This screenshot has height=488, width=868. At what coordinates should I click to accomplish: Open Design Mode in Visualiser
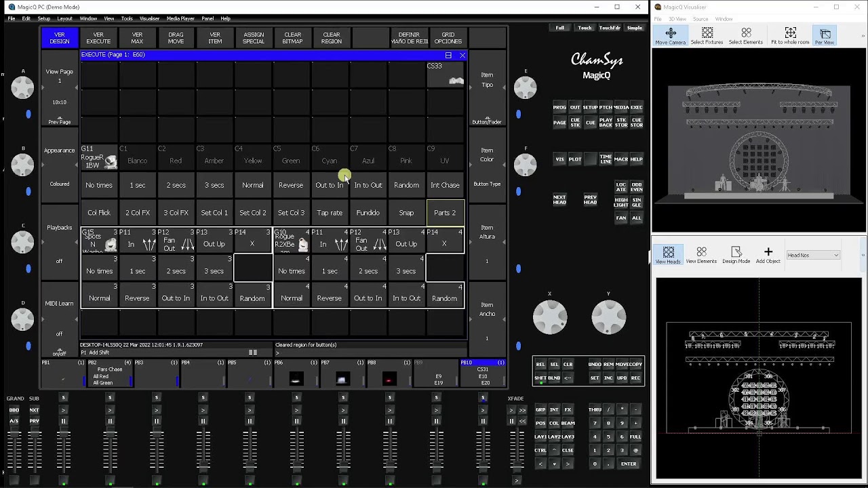click(x=736, y=255)
